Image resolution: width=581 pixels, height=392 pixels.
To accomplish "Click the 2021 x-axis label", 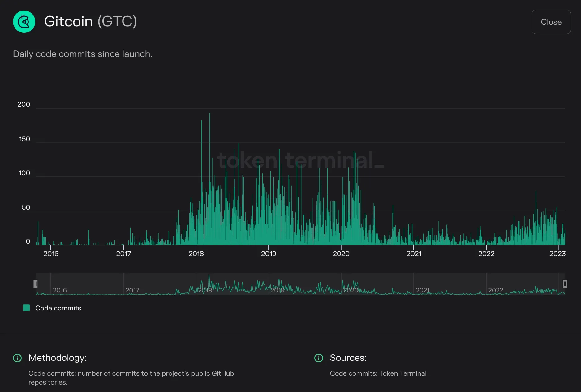I will (414, 254).
